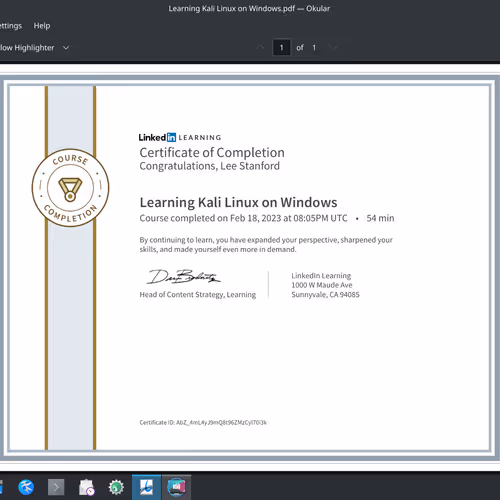This screenshot has height=500, width=500.
Task: Expand the highlighter tool dropdown arrow
Action: click(x=66, y=48)
